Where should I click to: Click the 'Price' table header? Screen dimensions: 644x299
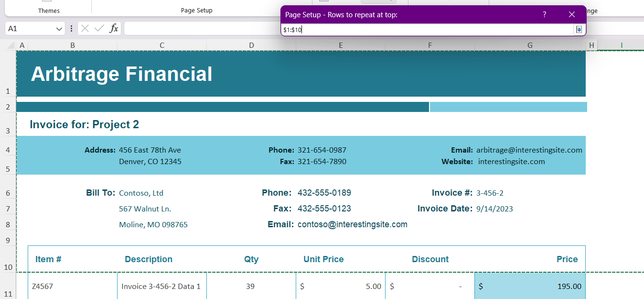(x=567, y=259)
